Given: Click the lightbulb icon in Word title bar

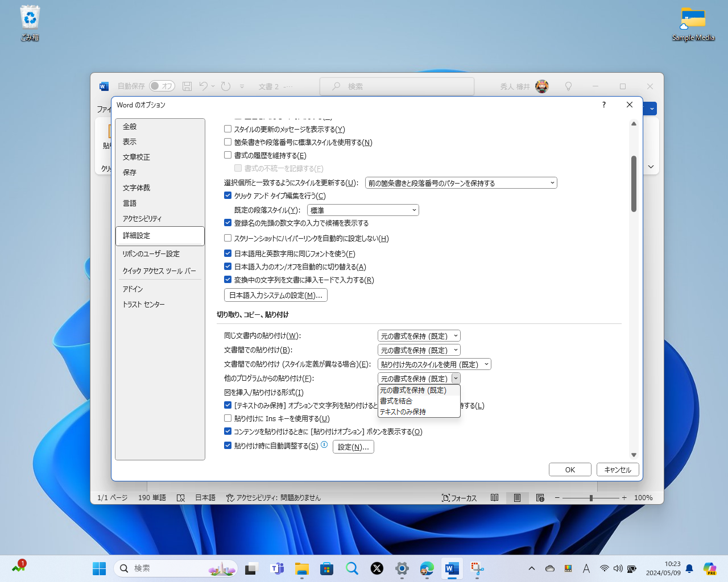Looking at the screenshot, I should (x=568, y=86).
